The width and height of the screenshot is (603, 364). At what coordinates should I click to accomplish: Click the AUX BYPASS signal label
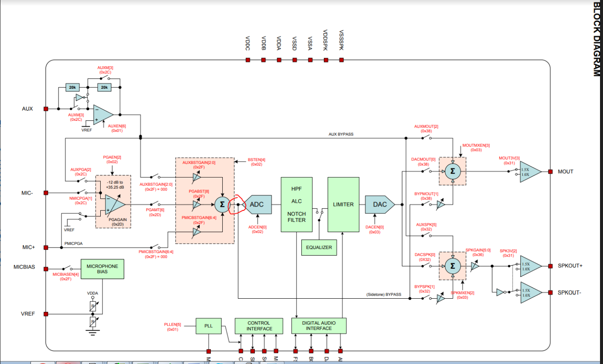click(341, 134)
